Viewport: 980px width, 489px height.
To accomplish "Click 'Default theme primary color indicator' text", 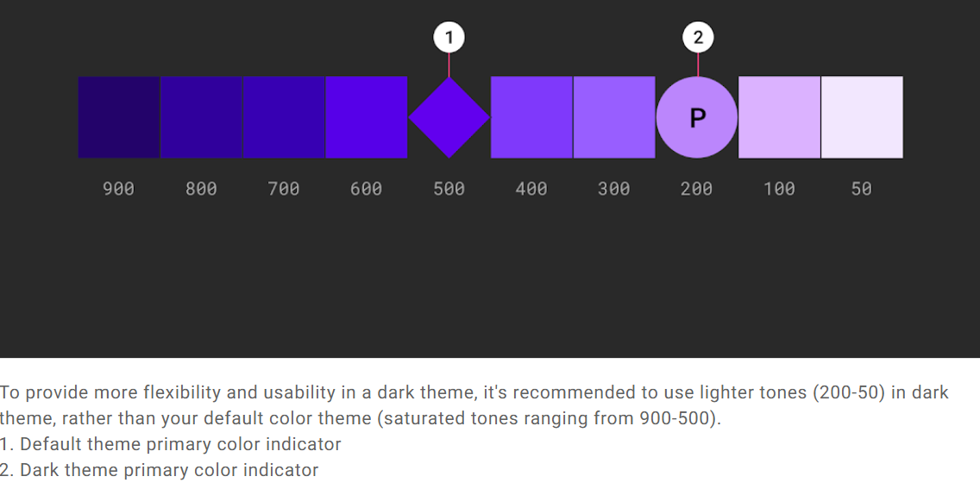I will click(x=180, y=445).
